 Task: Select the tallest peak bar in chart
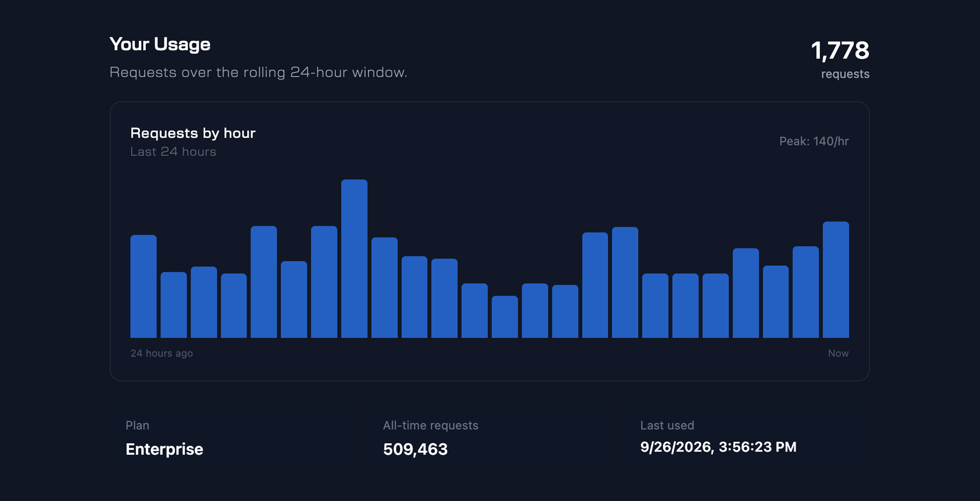coord(354,259)
